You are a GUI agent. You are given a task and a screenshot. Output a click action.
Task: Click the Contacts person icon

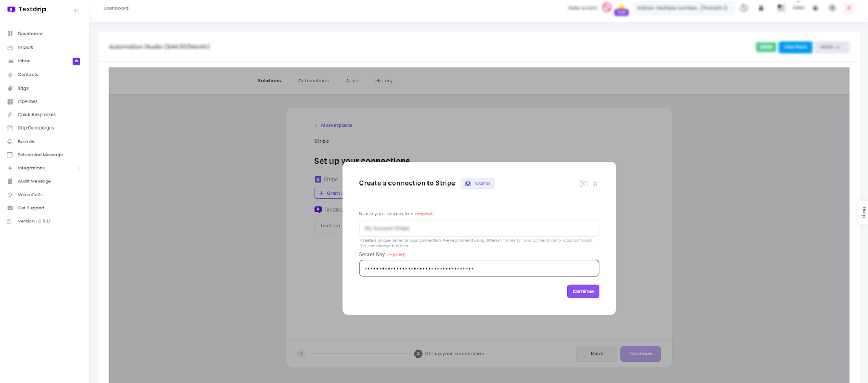tap(10, 75)
